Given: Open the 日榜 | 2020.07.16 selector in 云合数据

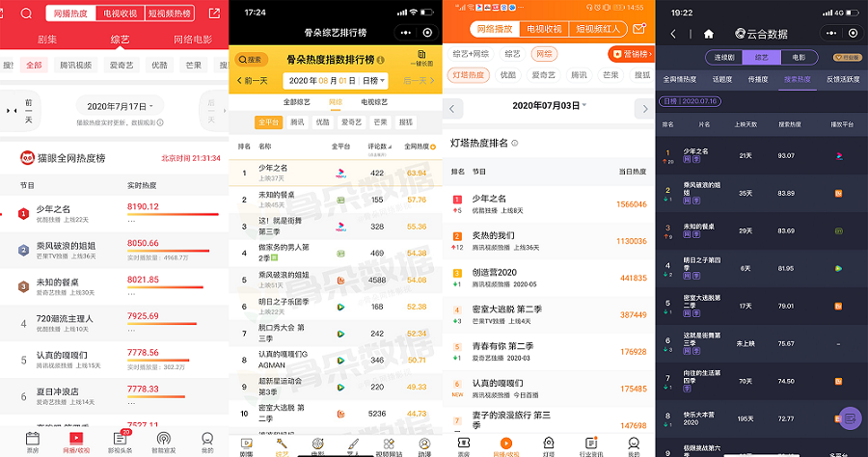Looking at the screenshot, I should click(690, 101).
